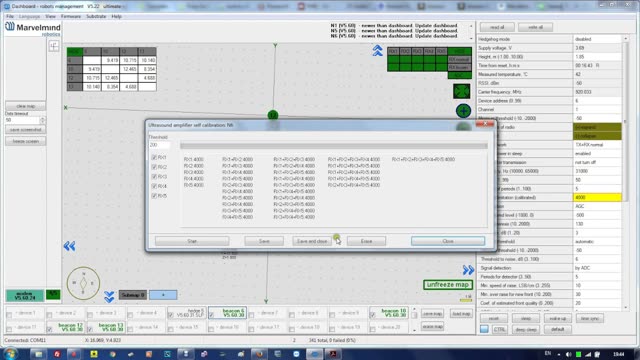Uncheck the beacon 10 device checkbox
Image resolution: width=640 pixels, height=360 pixels.
(373, 315)
